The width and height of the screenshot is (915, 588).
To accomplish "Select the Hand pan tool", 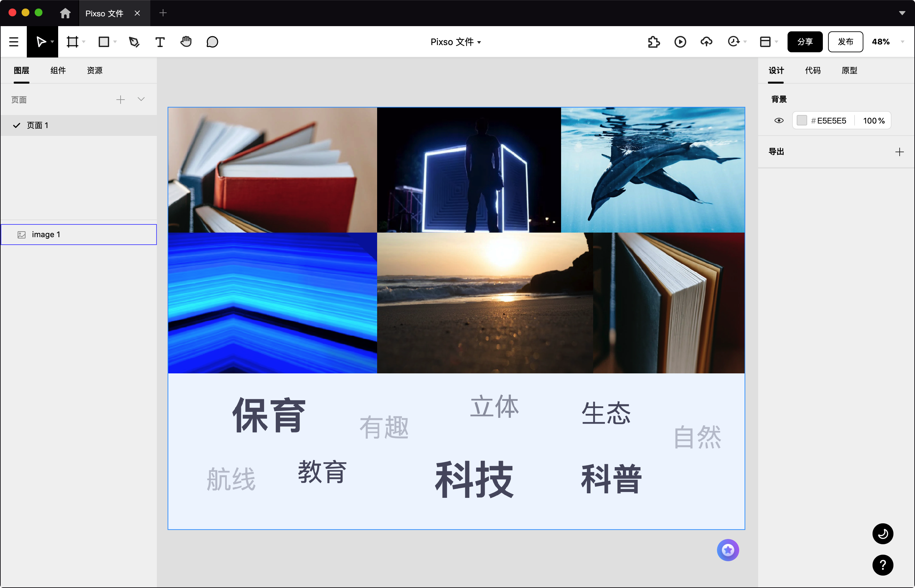I will (186, 41).
